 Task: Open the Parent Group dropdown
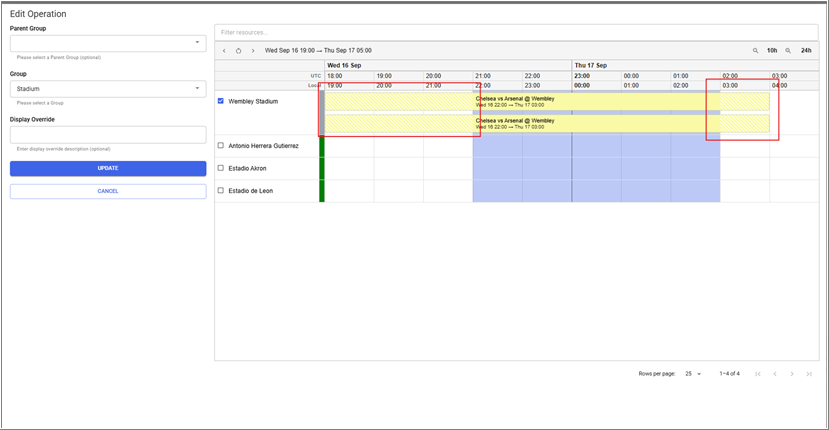[x=108, y=43]
